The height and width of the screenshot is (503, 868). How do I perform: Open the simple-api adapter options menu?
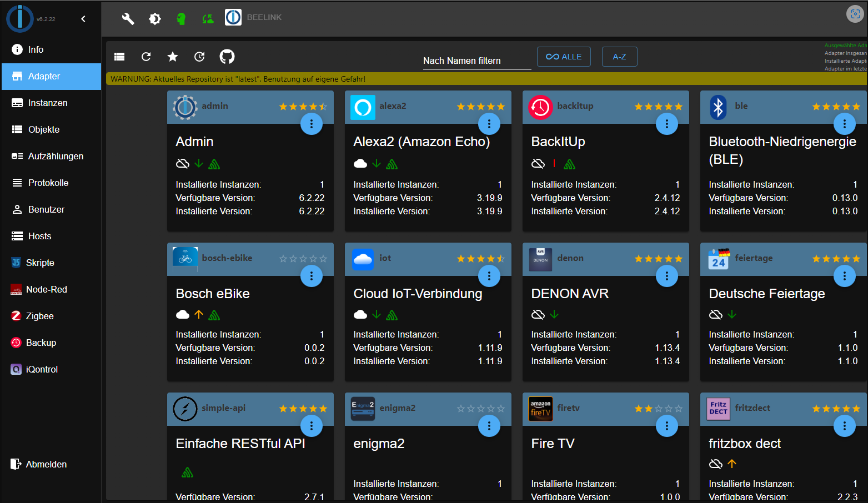312,425
